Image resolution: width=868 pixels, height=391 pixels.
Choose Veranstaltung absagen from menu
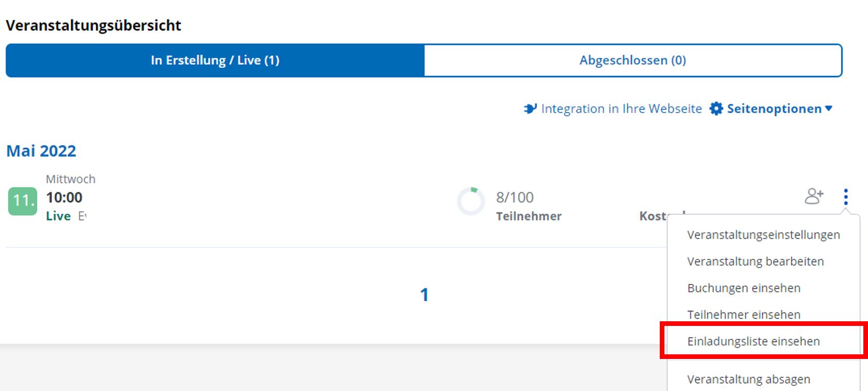coord(748,379)
